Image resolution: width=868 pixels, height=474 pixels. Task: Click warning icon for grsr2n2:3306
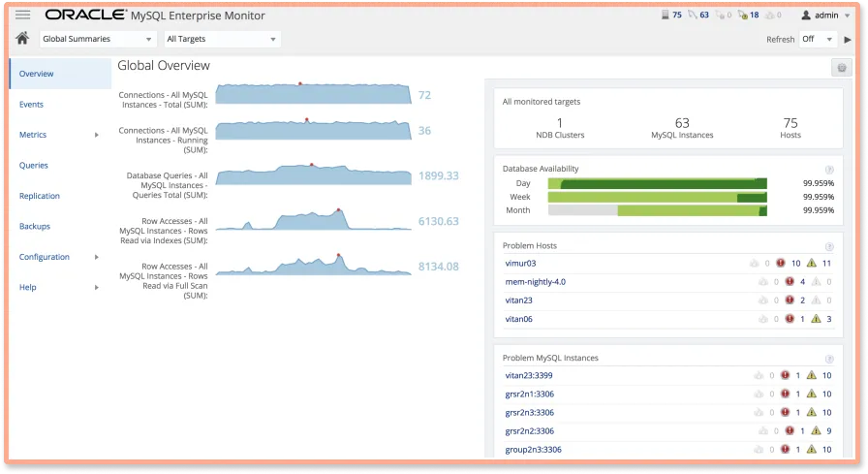coord(816,430)
